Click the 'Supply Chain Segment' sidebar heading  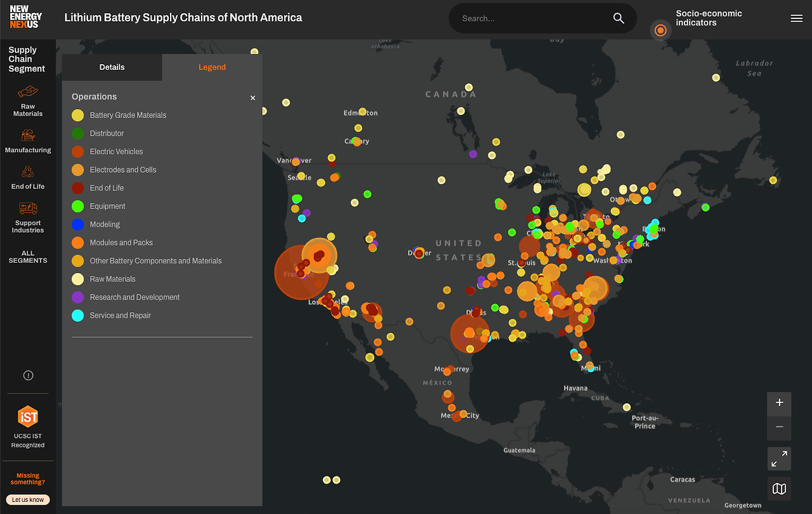click(27, 59)
